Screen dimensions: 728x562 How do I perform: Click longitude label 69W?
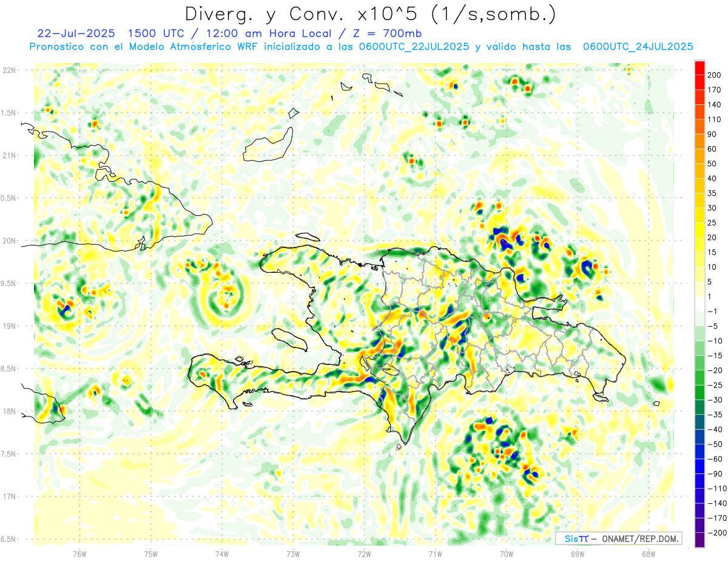pos(578,554)
